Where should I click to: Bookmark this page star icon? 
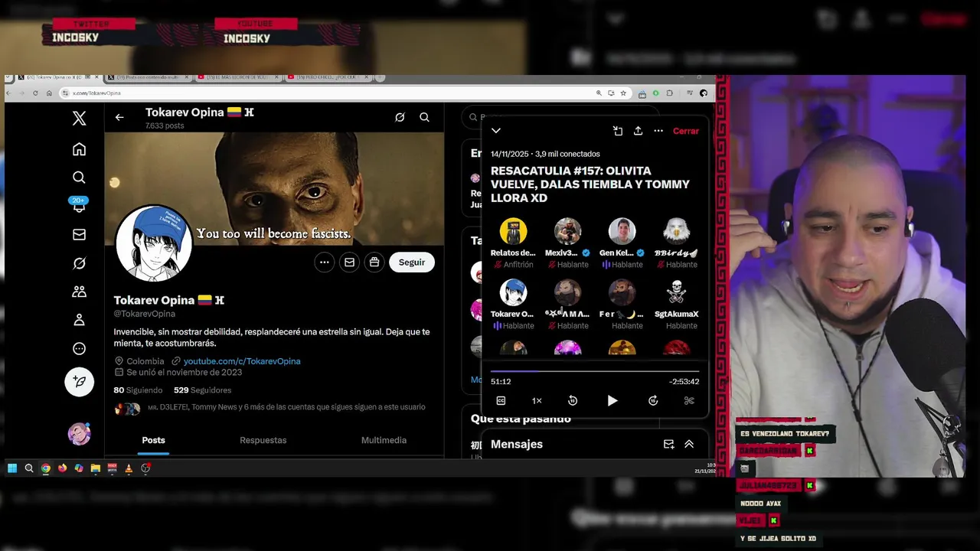point(623,93)
